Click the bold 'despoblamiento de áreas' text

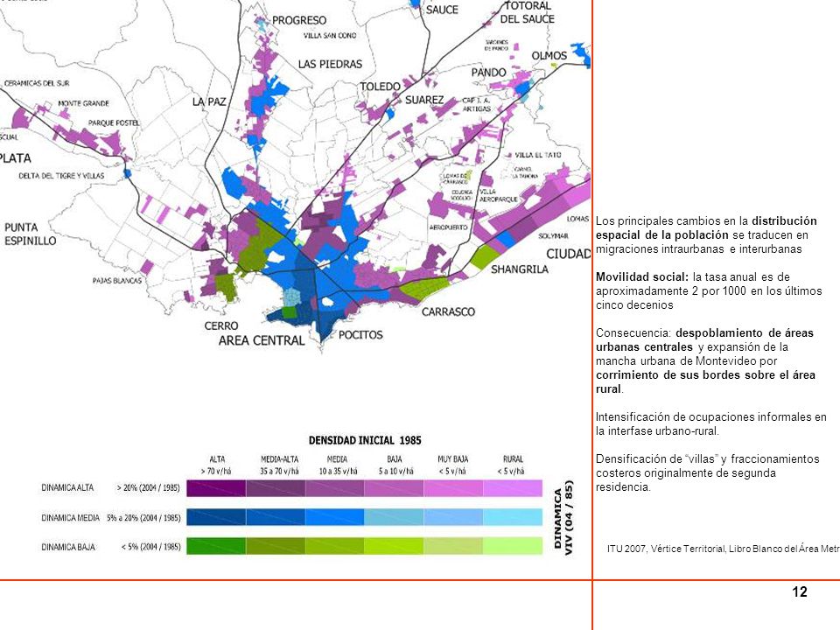tap(745, 332)
